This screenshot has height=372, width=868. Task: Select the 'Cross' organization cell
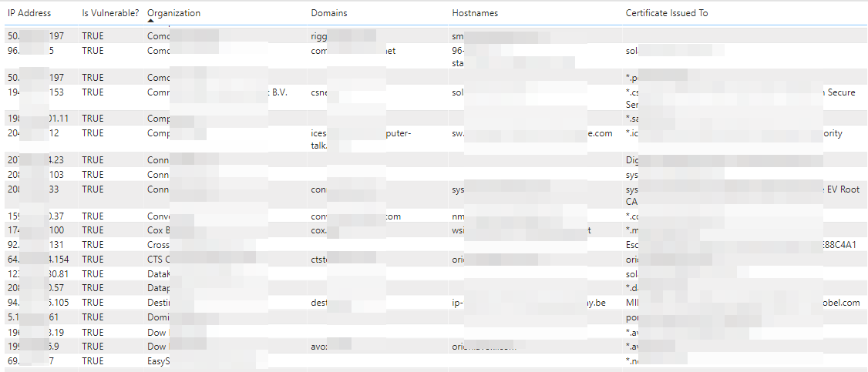tap(158, 244)
